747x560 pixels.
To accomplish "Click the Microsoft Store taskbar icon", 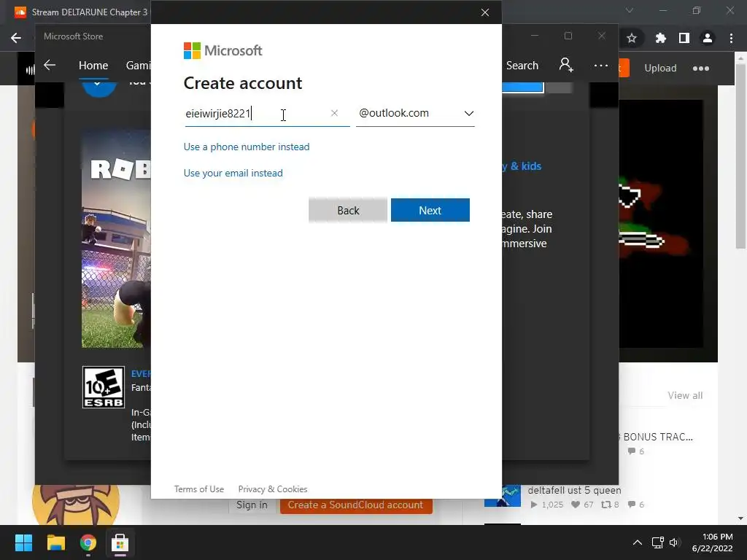I will pyautogui.click(x=120, y=542).
